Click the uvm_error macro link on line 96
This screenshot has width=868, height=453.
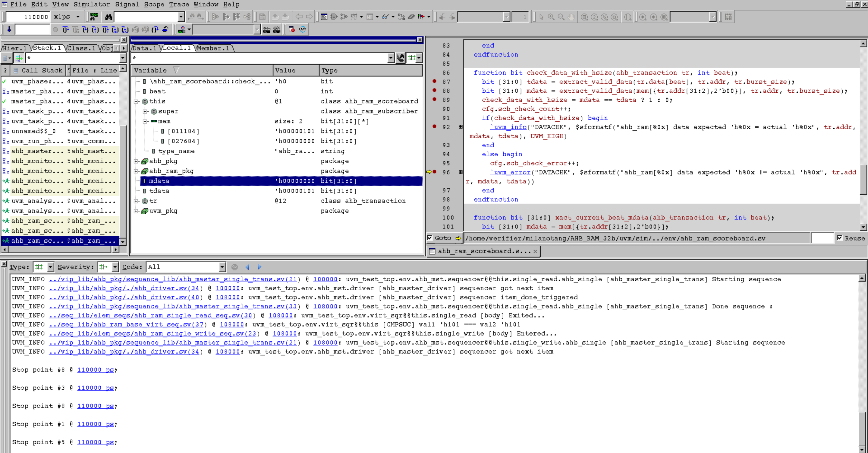pos(510,172)
